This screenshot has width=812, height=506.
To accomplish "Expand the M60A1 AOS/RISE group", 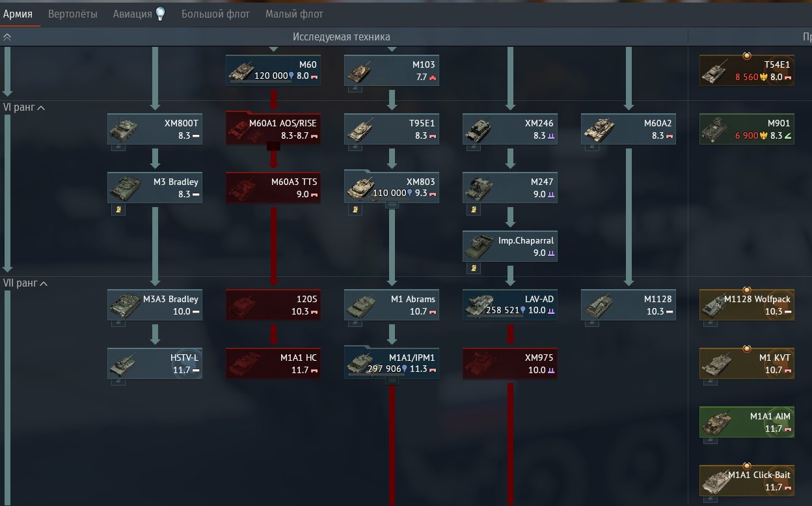I will click(273, 147).
